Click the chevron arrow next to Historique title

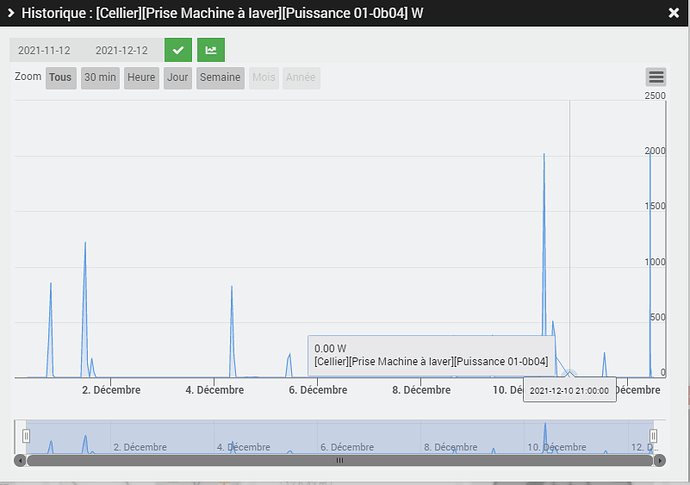(11, 13)
